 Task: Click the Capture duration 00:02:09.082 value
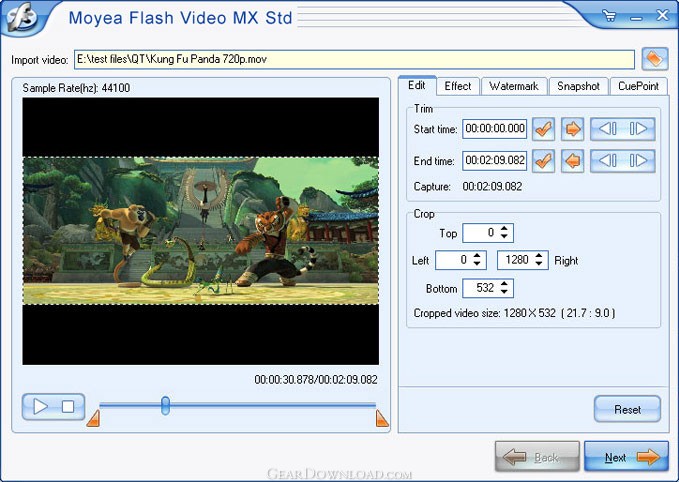pos(492,187)
